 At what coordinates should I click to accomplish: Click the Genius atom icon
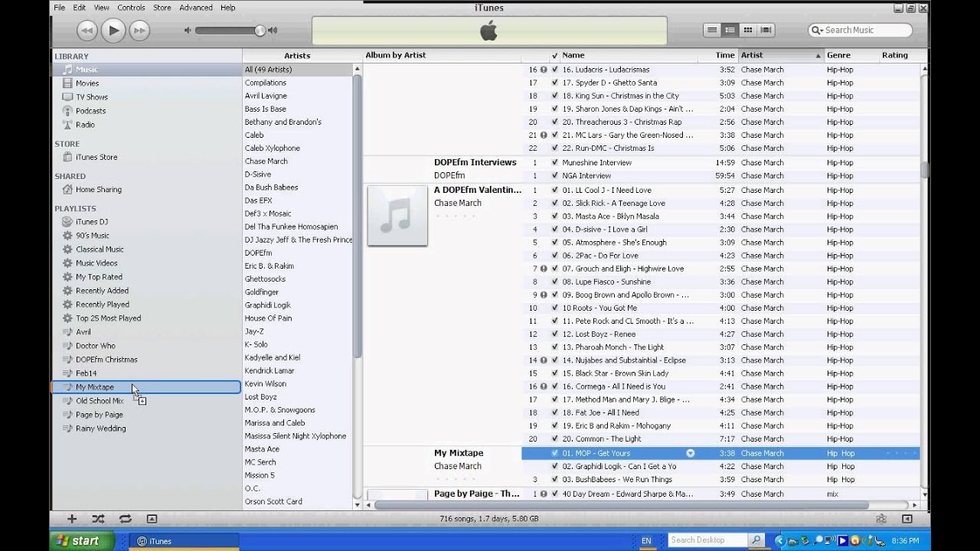(x=881, y=518)
